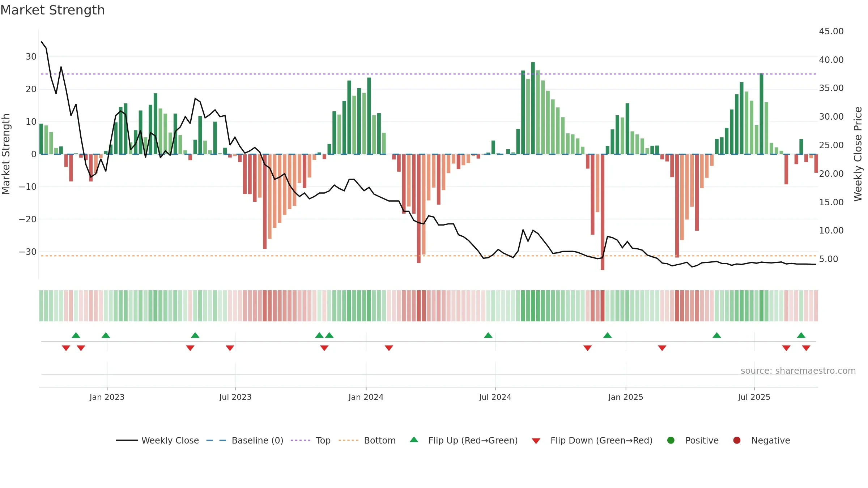Select the flip up marker just before Jan 2025

click(x=608, y=335)
